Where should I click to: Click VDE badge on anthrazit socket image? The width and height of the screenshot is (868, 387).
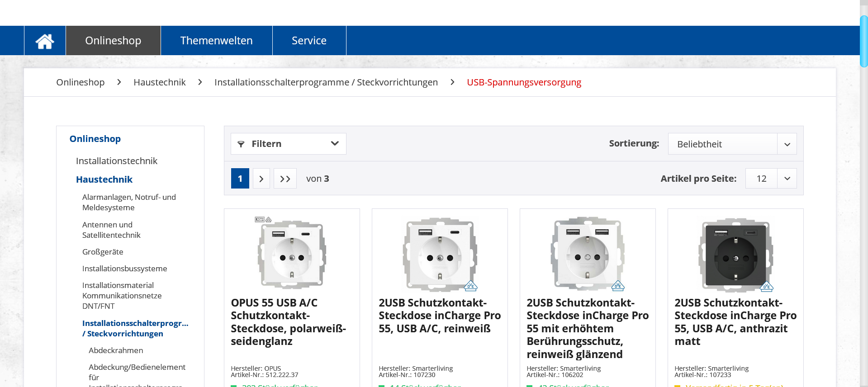click(x=766, y=286)
